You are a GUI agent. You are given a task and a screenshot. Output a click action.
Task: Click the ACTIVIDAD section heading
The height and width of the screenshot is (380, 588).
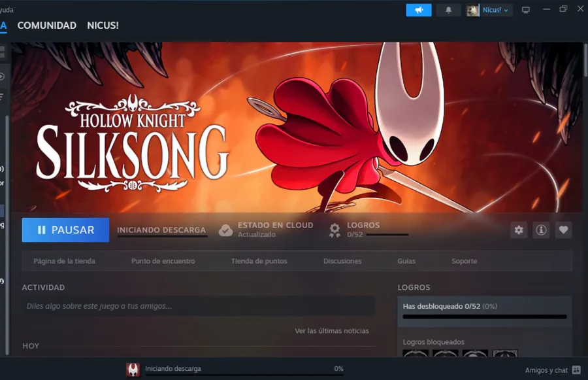click(44, 287)
